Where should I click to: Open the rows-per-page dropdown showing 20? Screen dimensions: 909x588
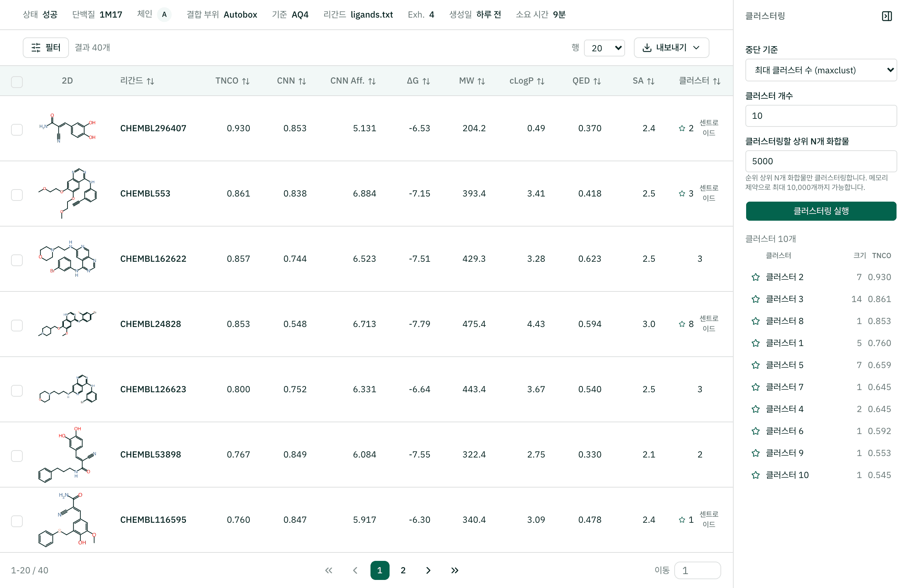604,48
